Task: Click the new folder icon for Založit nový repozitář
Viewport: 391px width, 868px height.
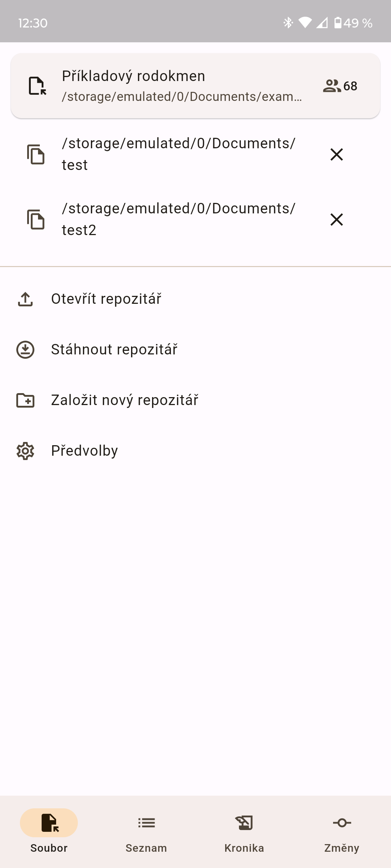Action: coord(25,400)
